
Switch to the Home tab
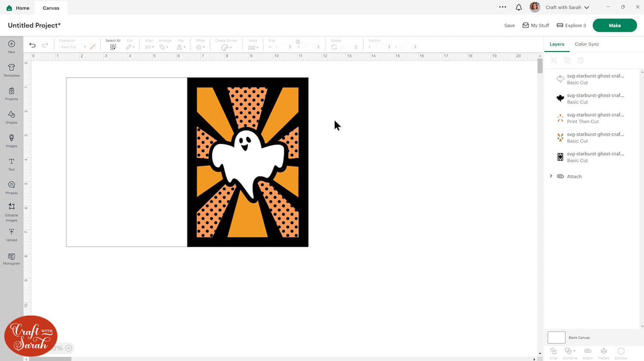18,8
